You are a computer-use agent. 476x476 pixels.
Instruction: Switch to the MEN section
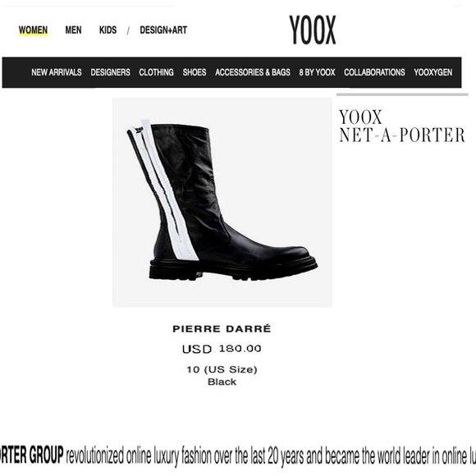[x=73, y=30]
